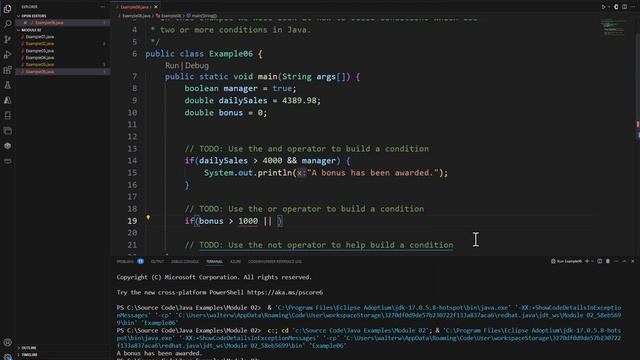Open editor more actions ellipsis
The height and width of the screenshot is (360, 640).
click(x=633, y=7)
